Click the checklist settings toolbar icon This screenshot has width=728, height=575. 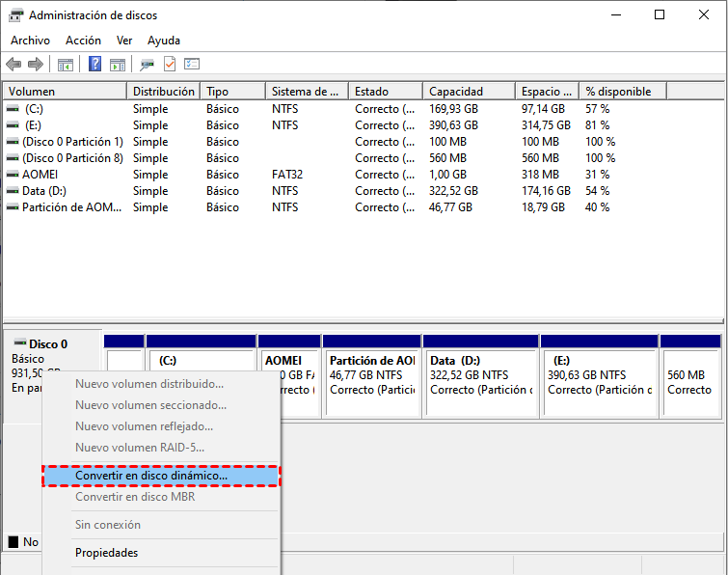(192, 65)
